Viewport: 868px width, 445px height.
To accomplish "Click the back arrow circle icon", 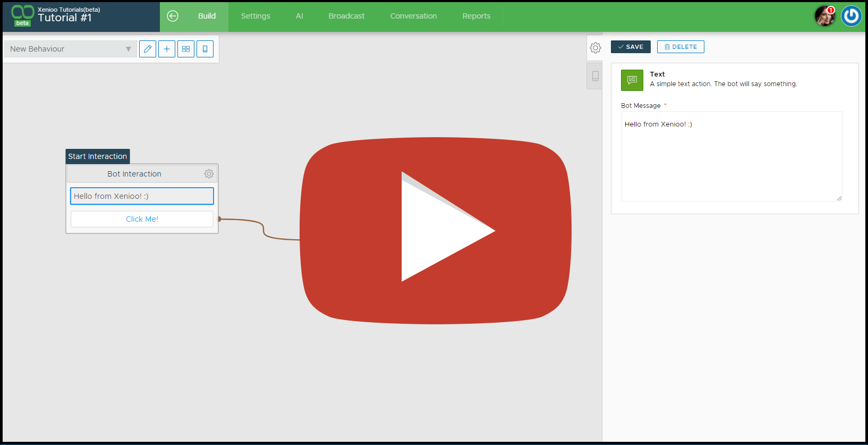I will pyautogui.click(x=173, y=16).
